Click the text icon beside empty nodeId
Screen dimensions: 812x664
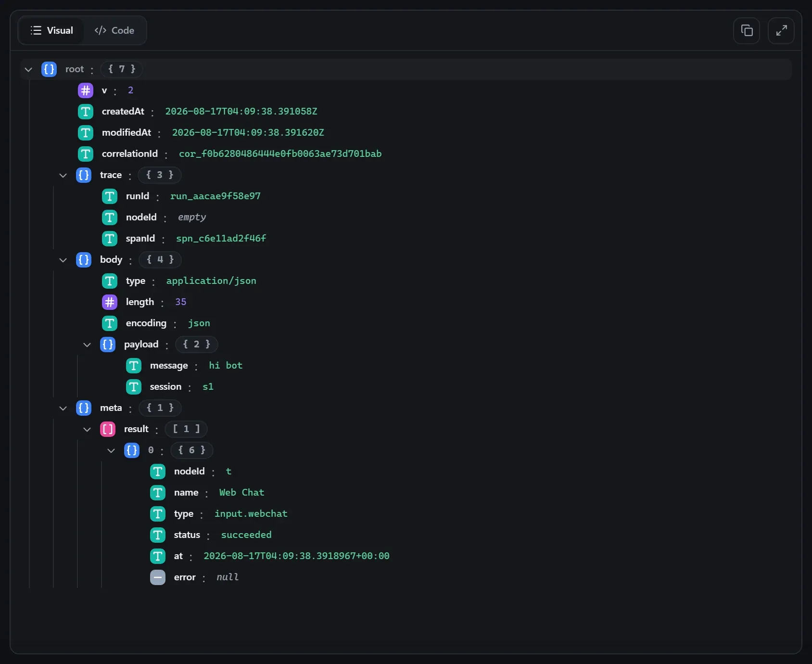[110, 217]
